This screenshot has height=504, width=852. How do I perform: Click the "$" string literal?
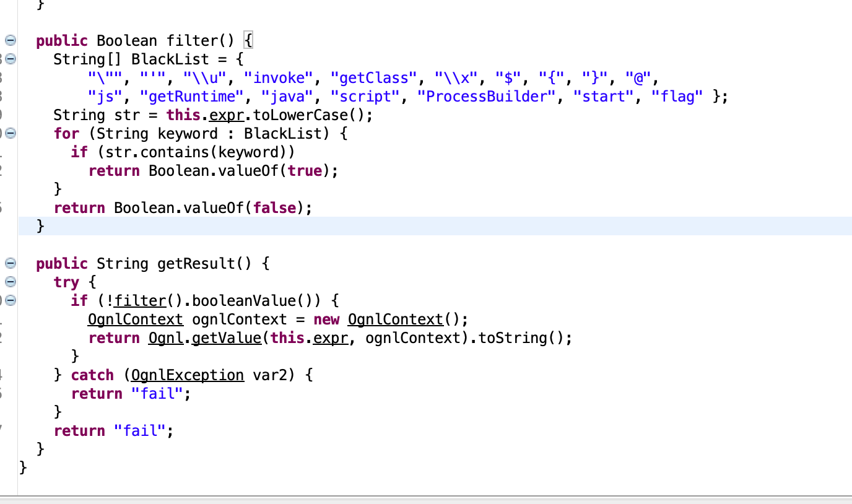tap(509, 78)
